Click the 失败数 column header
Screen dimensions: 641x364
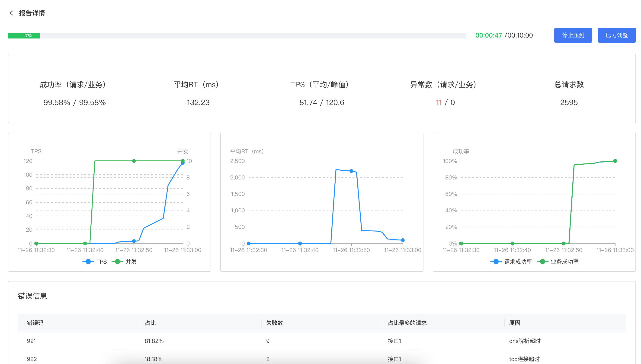click(274, 323)
